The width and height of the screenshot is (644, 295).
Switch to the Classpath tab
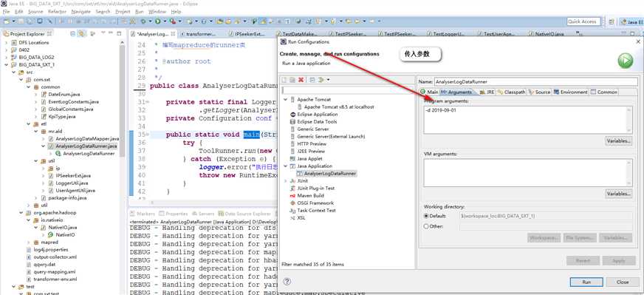coord(511,92)
